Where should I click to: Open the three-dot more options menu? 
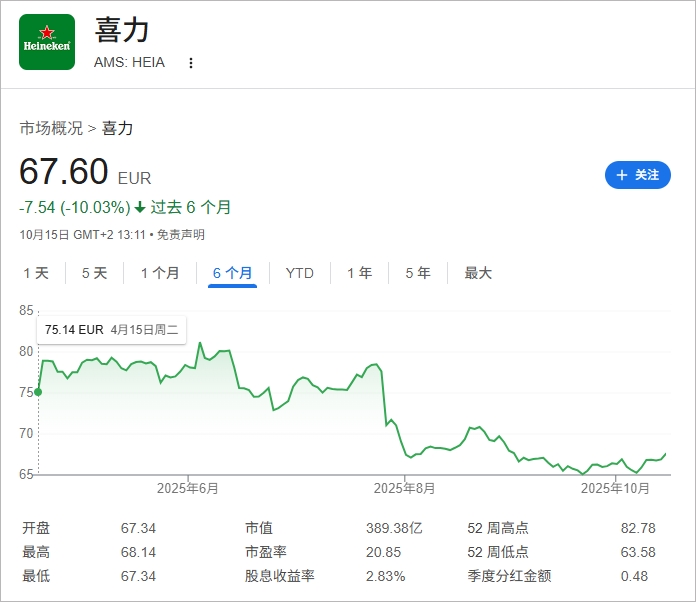[x=191, y=63]
